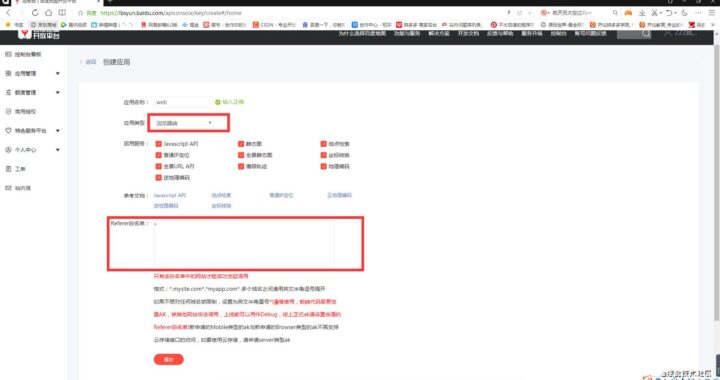Screen dimensions: 720x380
Task: Switch on night mode moon icon
Action: (684, 13)
